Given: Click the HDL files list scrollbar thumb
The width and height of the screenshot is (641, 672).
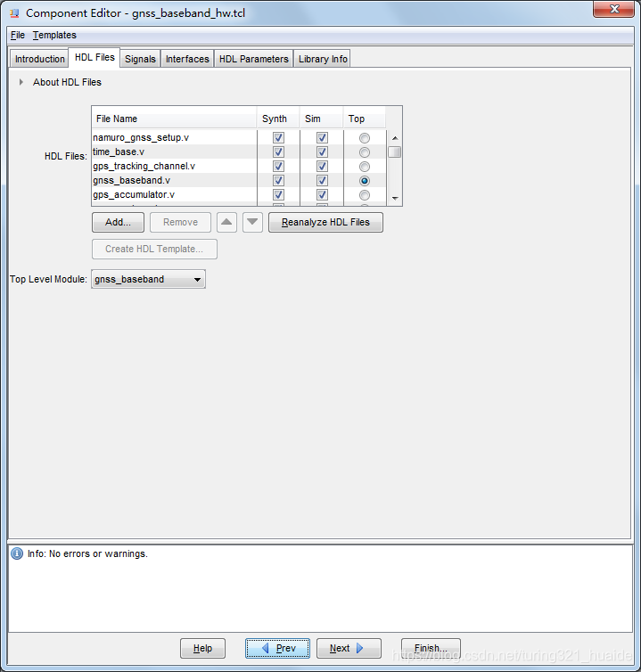Looking at the screenshot, I should click(394, 152).
